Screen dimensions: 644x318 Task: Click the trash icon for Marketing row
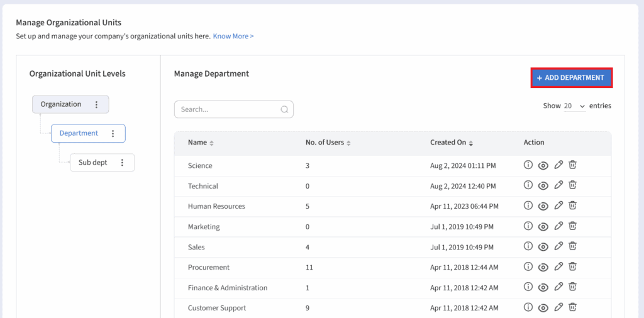[x=572, y=226]
